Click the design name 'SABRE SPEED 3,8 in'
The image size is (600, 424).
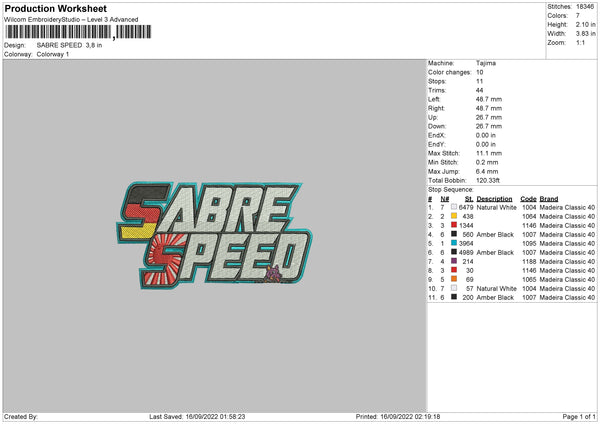coord(69,45)
